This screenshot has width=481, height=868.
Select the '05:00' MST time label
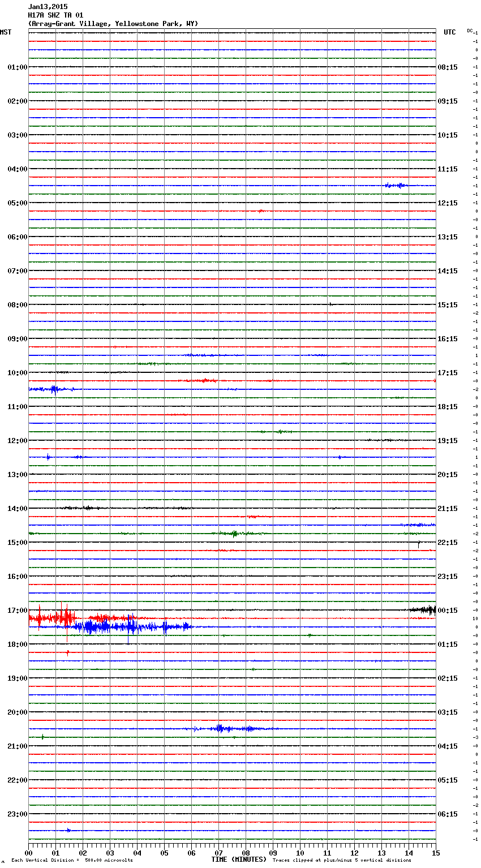tap(18, 203)
